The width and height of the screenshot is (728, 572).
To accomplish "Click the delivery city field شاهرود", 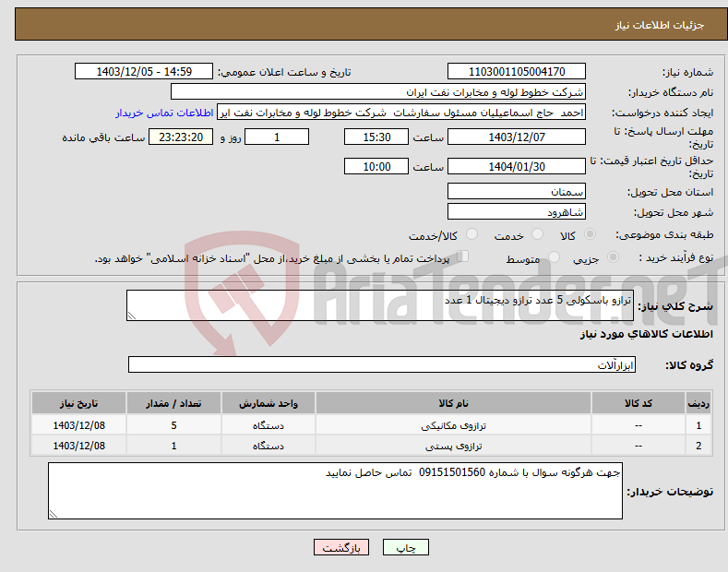I will click(x=517, y=211).
